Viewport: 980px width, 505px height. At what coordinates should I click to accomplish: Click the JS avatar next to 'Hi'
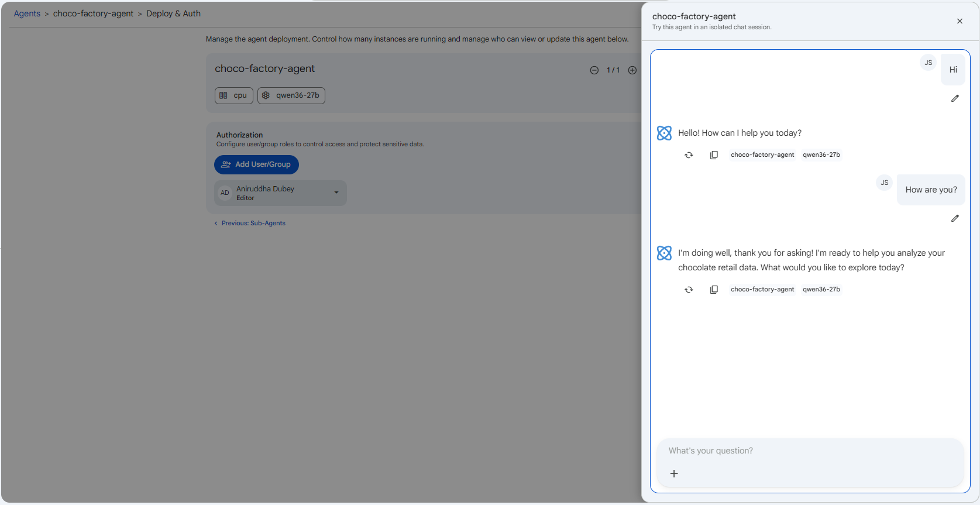[x=929, y=63]
